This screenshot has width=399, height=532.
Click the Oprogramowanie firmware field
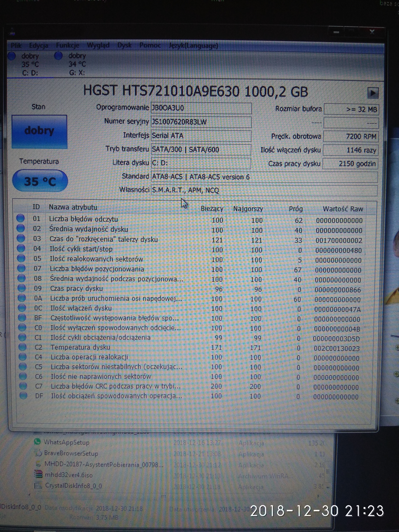pos(201,108)
